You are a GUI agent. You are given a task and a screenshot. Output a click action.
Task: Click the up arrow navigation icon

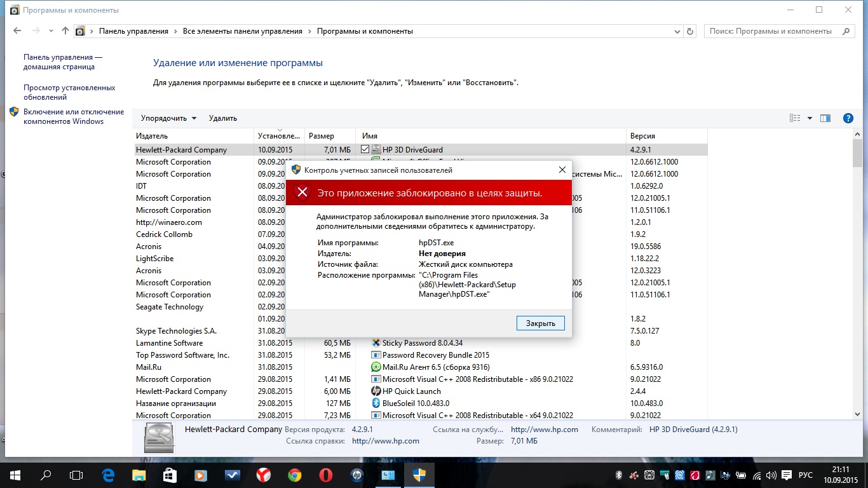coord(65,30)
